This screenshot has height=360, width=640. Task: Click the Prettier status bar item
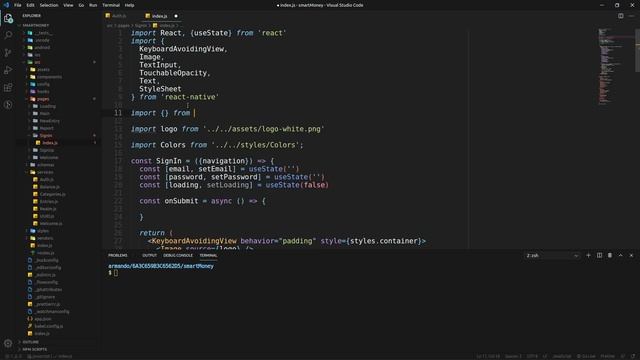(607, 356)
